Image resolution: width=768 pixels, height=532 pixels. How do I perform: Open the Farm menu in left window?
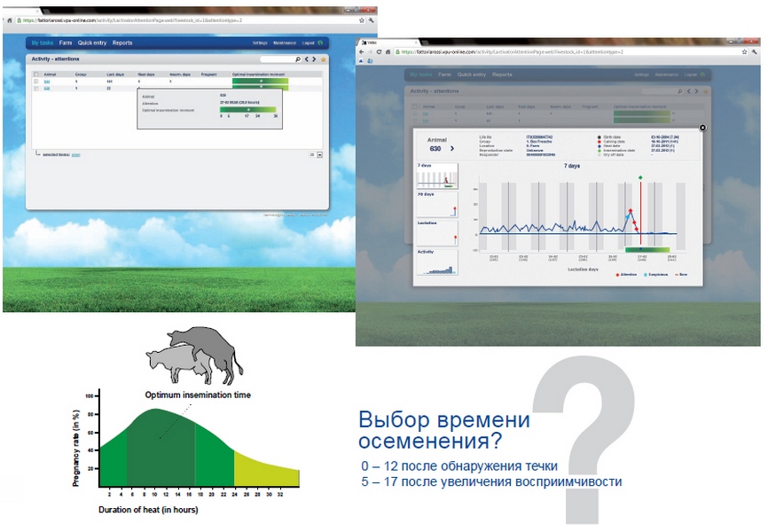66,43
